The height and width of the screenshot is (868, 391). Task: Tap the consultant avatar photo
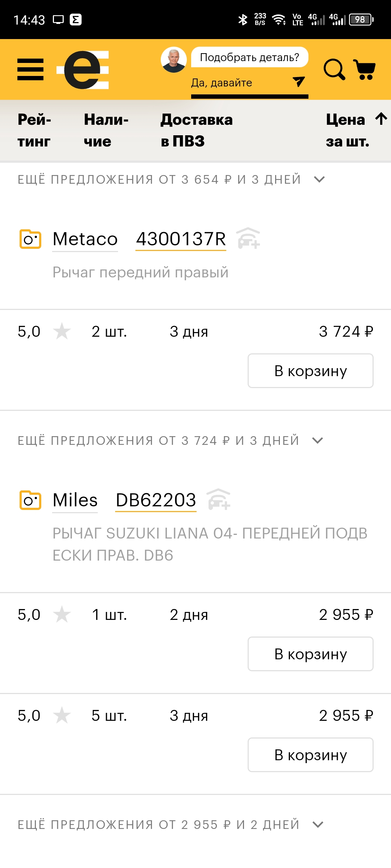point(174,59)
